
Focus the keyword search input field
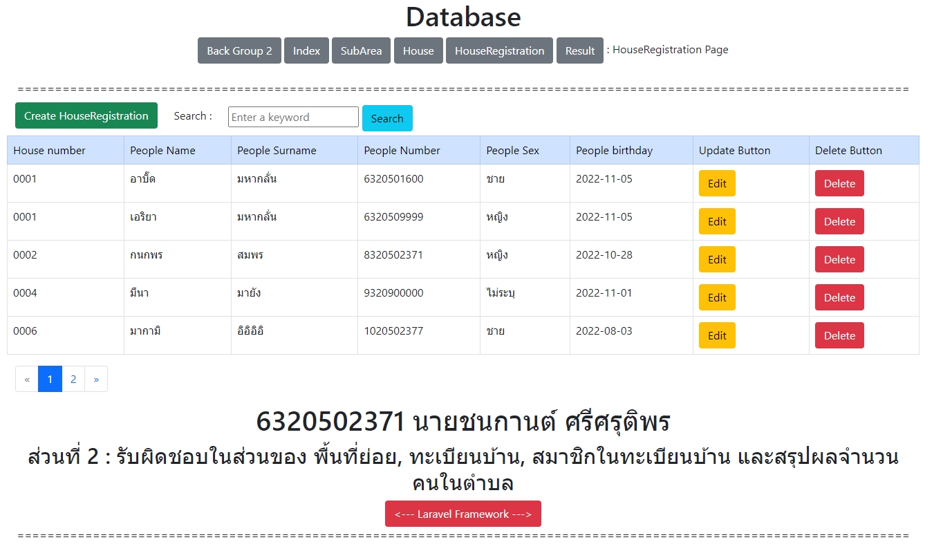[293, 117]
